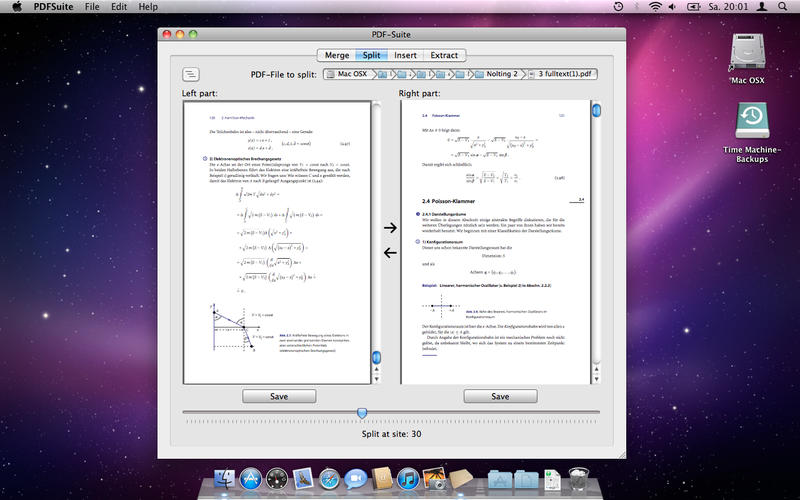
Task: Select the Extract tab
Action: point(444,55)
